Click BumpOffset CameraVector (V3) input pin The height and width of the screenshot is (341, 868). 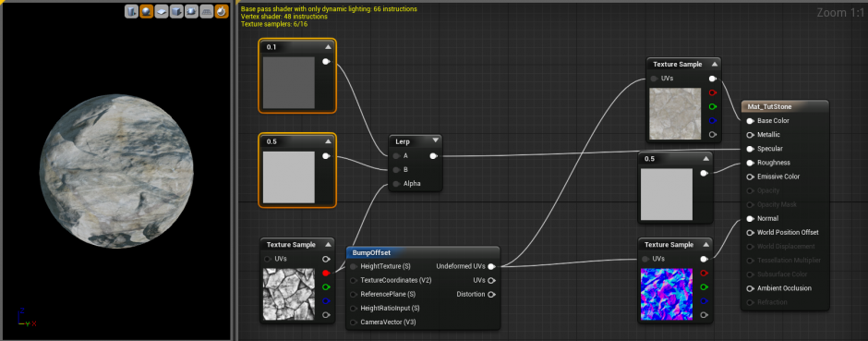click(354, 322)
